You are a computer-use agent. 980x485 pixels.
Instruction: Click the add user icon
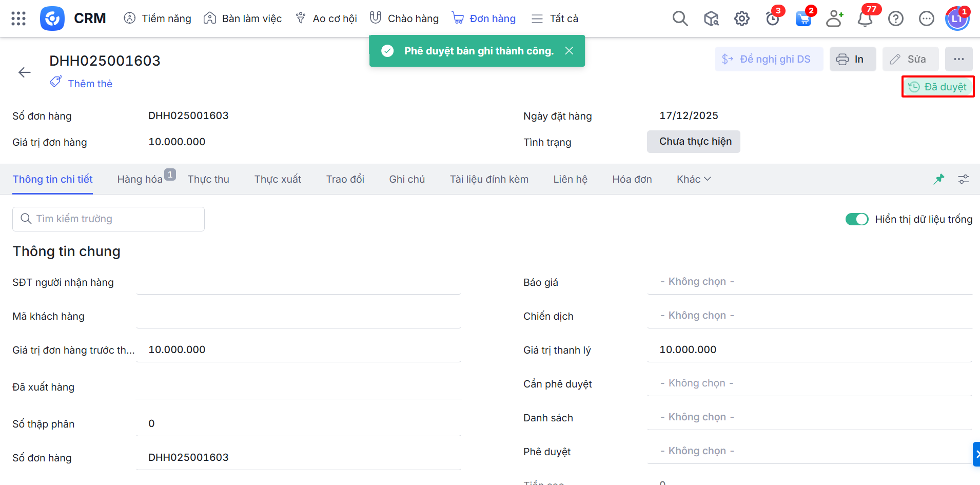click(x=834, y=19)
